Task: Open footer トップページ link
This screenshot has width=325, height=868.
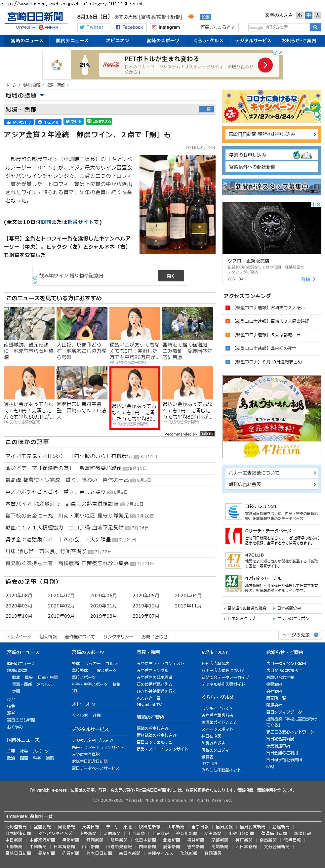Action: 19,637
